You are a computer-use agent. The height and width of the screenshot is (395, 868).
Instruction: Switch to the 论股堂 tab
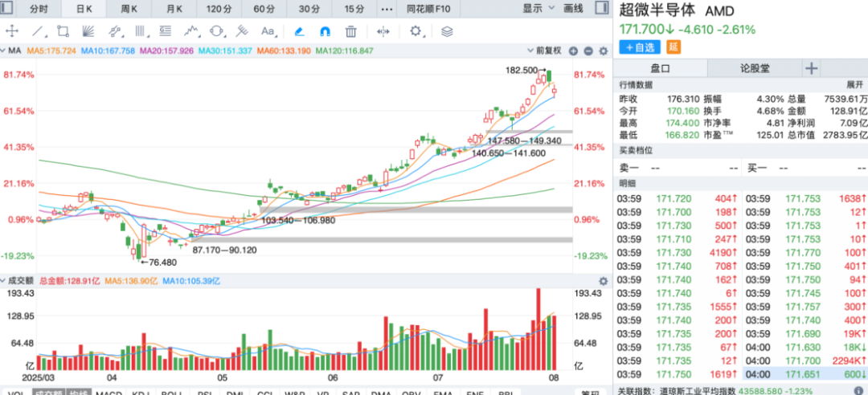point(756,68)
